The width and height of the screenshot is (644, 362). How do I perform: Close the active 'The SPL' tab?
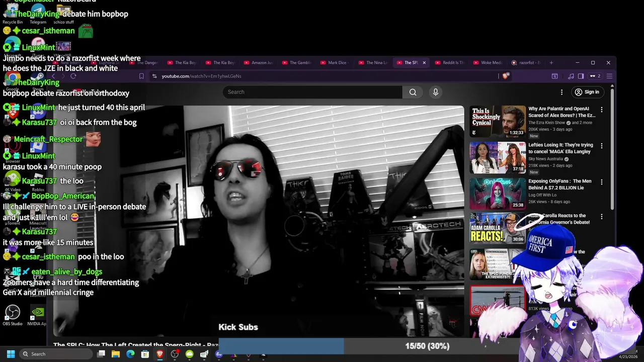(x=424, y=63)
